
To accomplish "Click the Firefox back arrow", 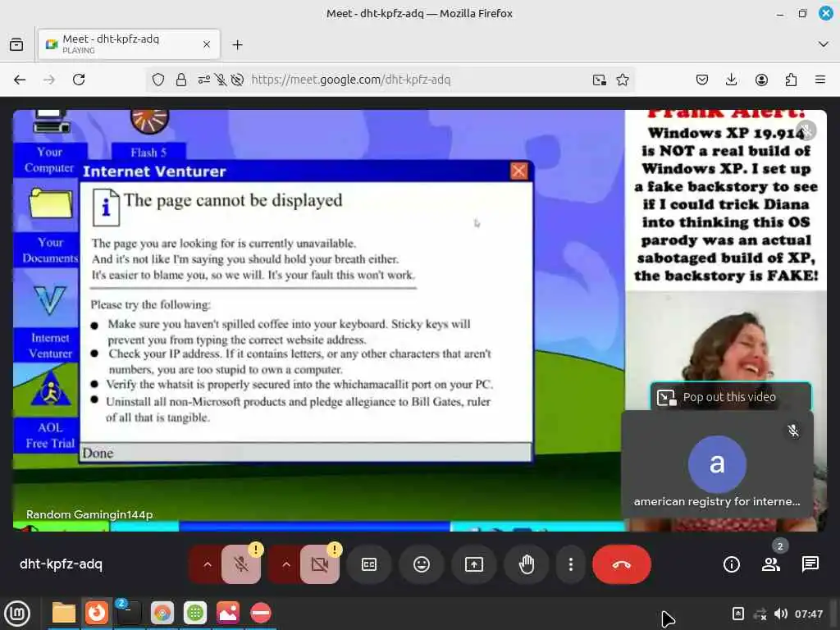I will click(x=20, y=80).
